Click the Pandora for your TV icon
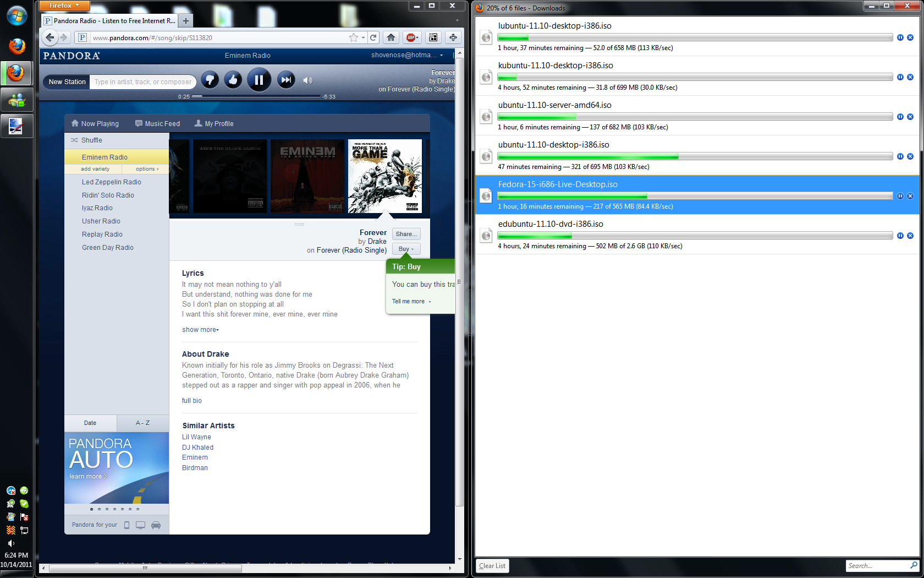This screenshot has width=924, height=578. coord(141,525)
